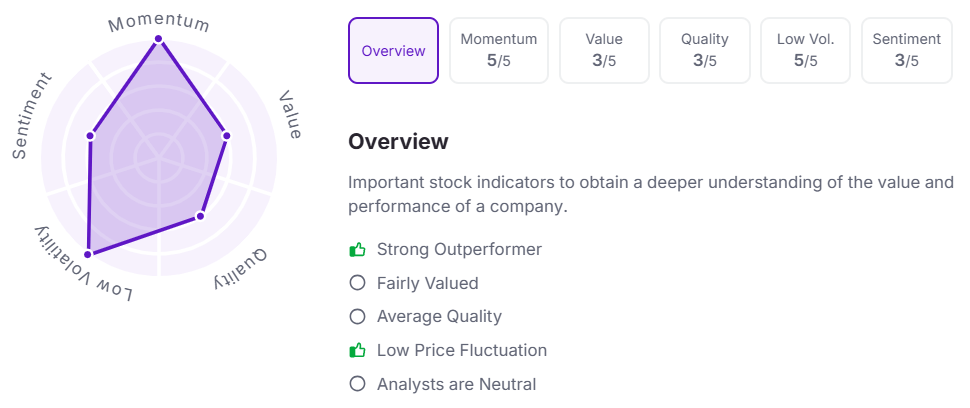Click the Strong Outperformer text
This screenshot has width=970, height=408.
459,249
